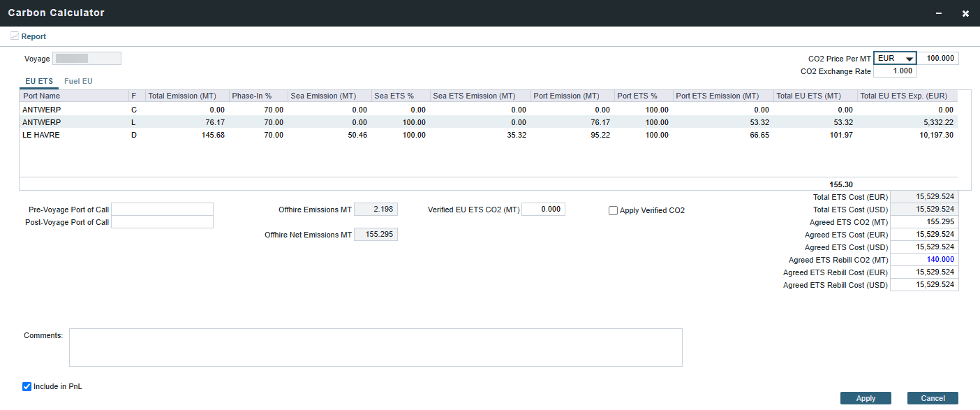Viewport: 980px width, 410px height.
Task: Click the Cancel button
Action: click(x=933, y=398)
